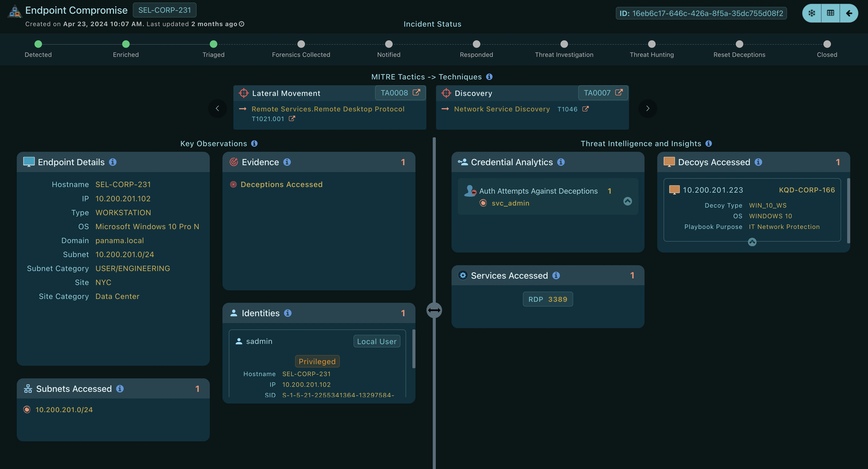Screen dimensions: 868x469
Task: Click Remote Services.Remote Desktop Protocol technique
Action: (x=328, y=109)
